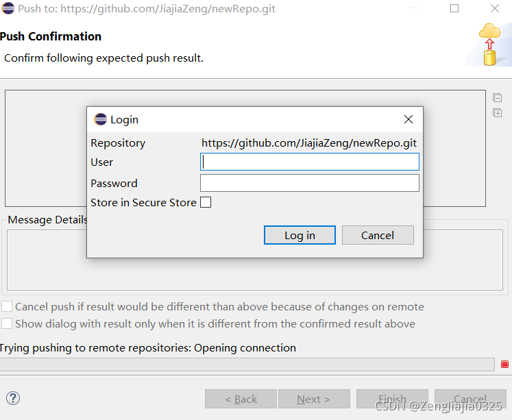Click the Eclipse icon in the Login title bar
The image size is (512, 420).
pos(100,119)
